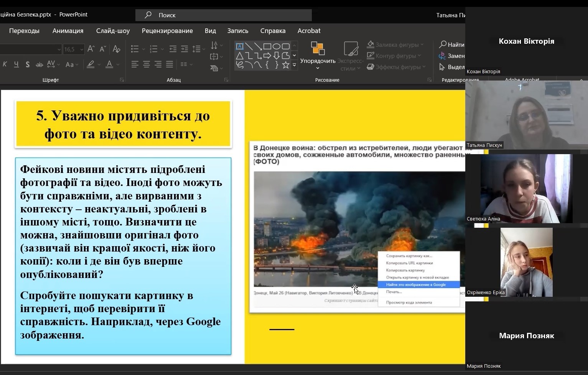Toggle italic formatting (К)

click(x=5, y=64)
